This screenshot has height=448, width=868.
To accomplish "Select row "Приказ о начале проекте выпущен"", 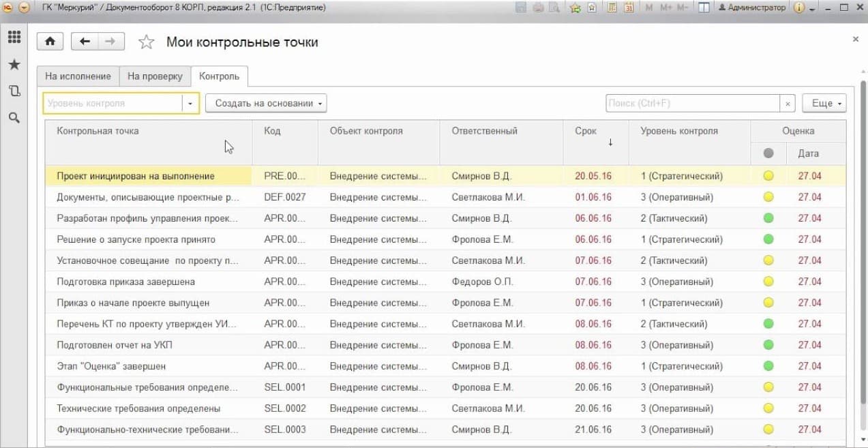I will [445, 303].
